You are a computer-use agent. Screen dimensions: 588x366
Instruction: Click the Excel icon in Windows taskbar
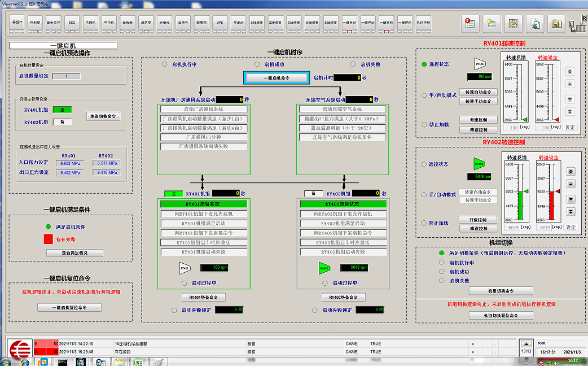click(x=137, y=361)
